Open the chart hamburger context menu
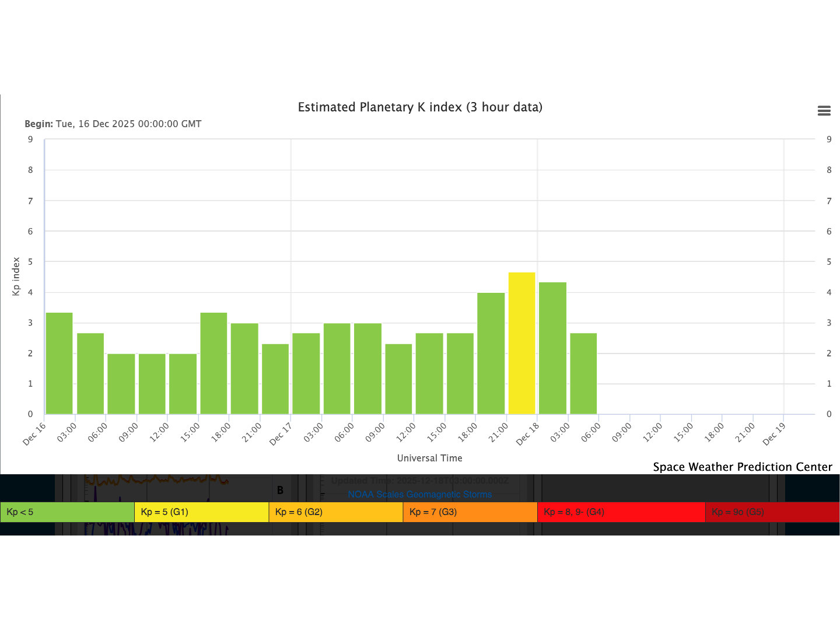This screenshot has width=840, height=630. [824, 111]
